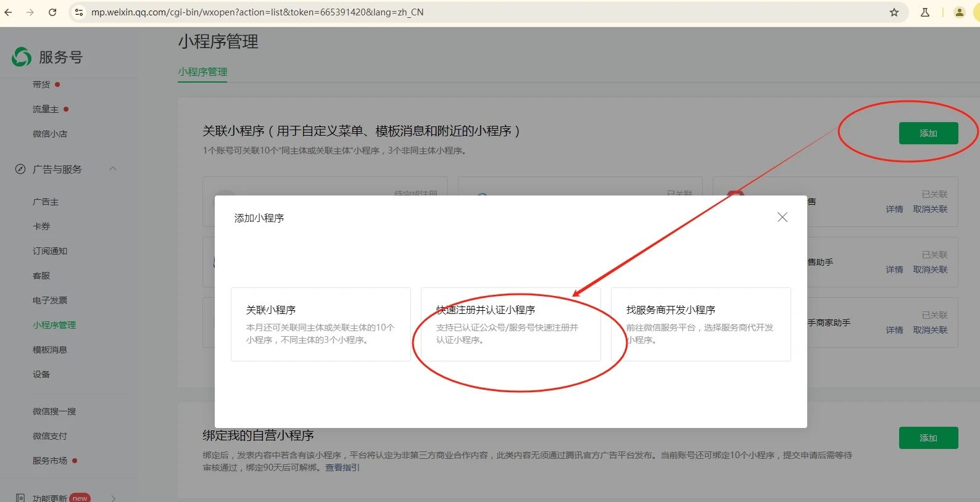Open 模板消息 menu item
The image size is (980, 502).
[50, 350]
